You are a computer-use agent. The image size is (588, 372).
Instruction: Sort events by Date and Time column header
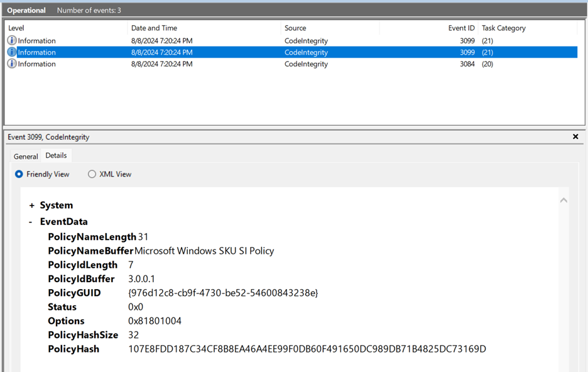pyautogui.click(x=154, y=28)
